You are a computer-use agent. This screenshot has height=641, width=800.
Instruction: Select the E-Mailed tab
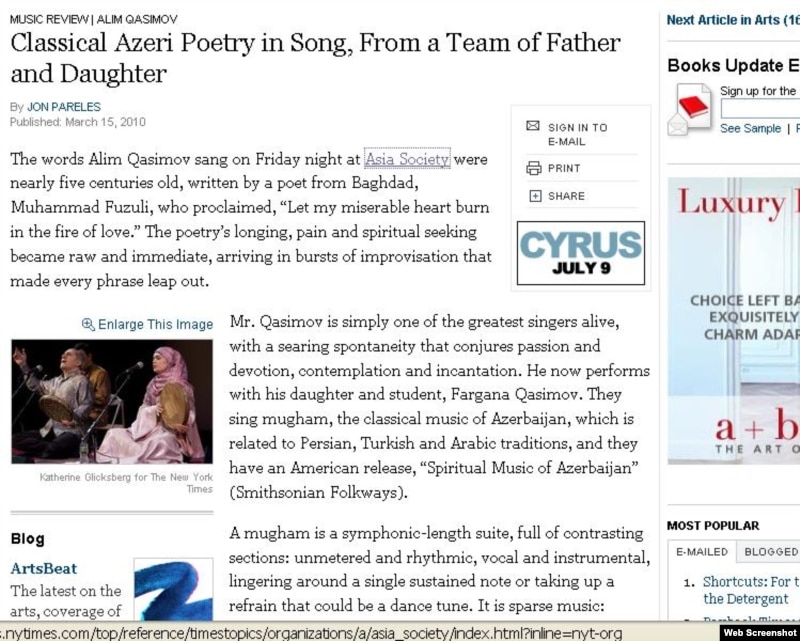[702, 551]
